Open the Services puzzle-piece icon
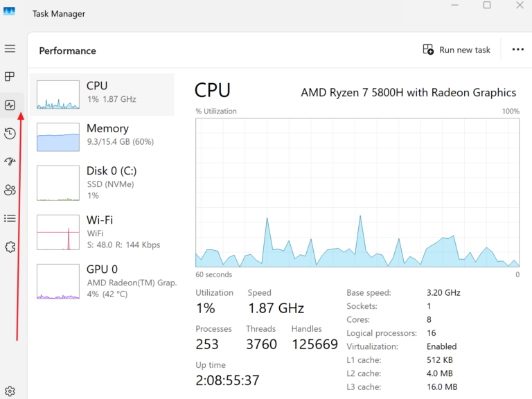The image size is (532, 399). click(x=10, y=247)
